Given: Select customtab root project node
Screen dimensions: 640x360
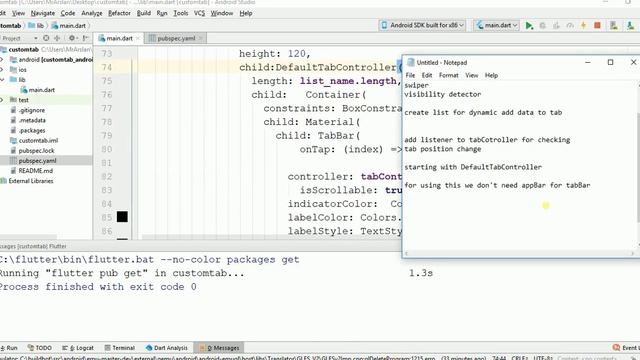Looking at the screenshot, I should point(23,49).
